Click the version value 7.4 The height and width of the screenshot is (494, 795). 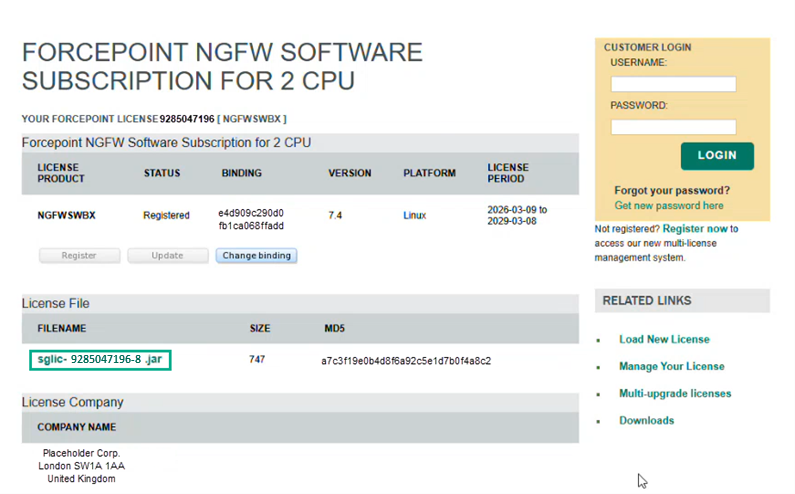(x=335, y=215)
